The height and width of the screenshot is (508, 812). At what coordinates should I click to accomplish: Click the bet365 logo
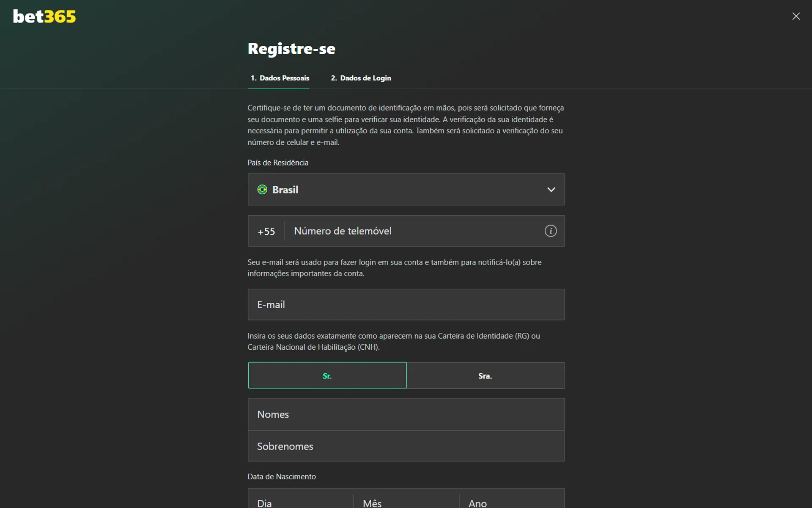pyautogui.click(x=44, y=17)
